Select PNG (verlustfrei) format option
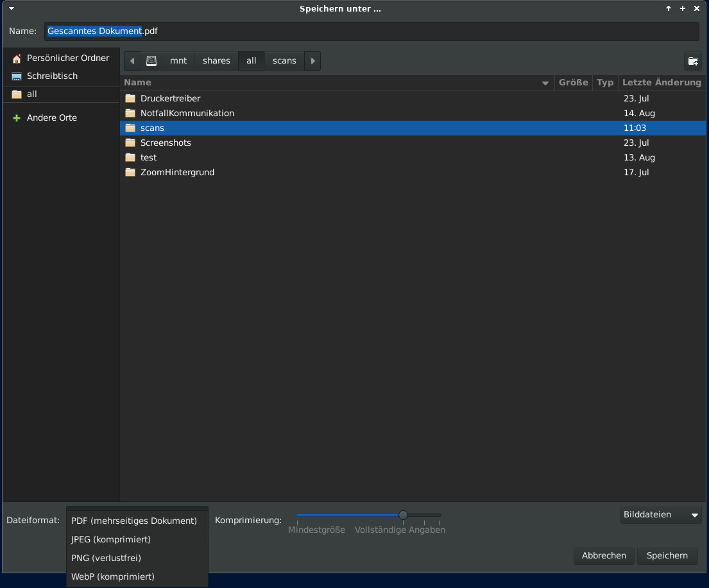 (106, 558)
